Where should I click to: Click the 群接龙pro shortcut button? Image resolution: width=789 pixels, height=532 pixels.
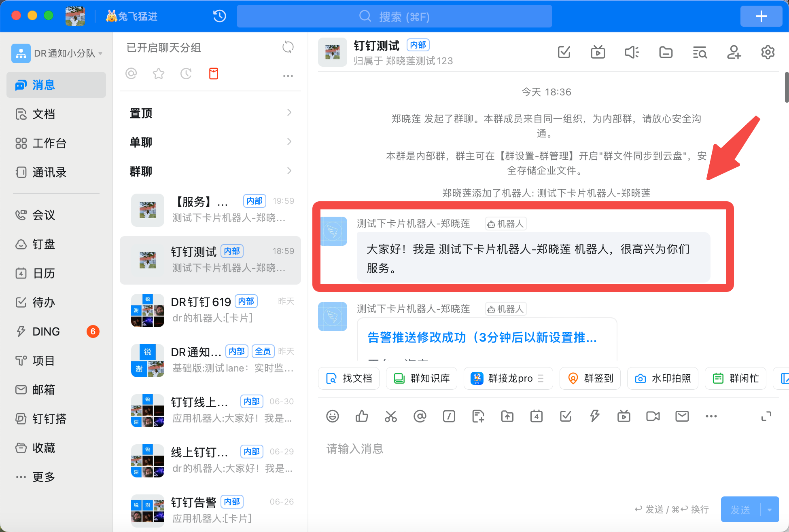point(508,378)
